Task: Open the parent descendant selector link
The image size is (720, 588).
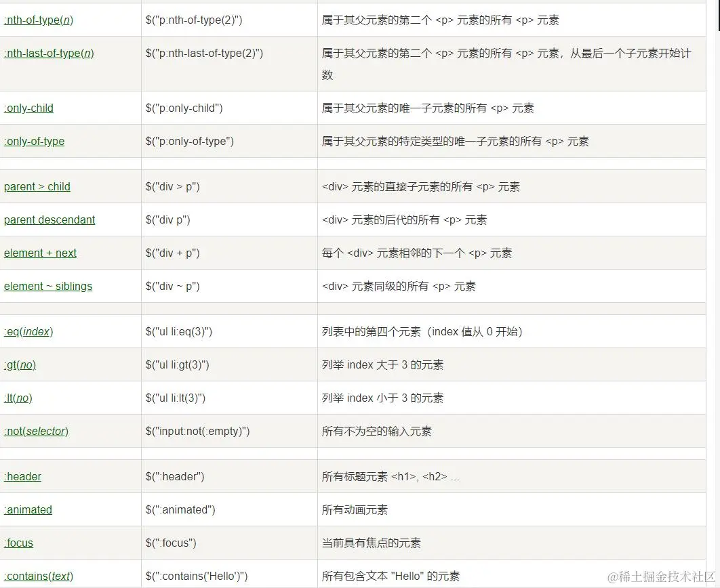Action: pyautogui.click(x=49, y=219)
